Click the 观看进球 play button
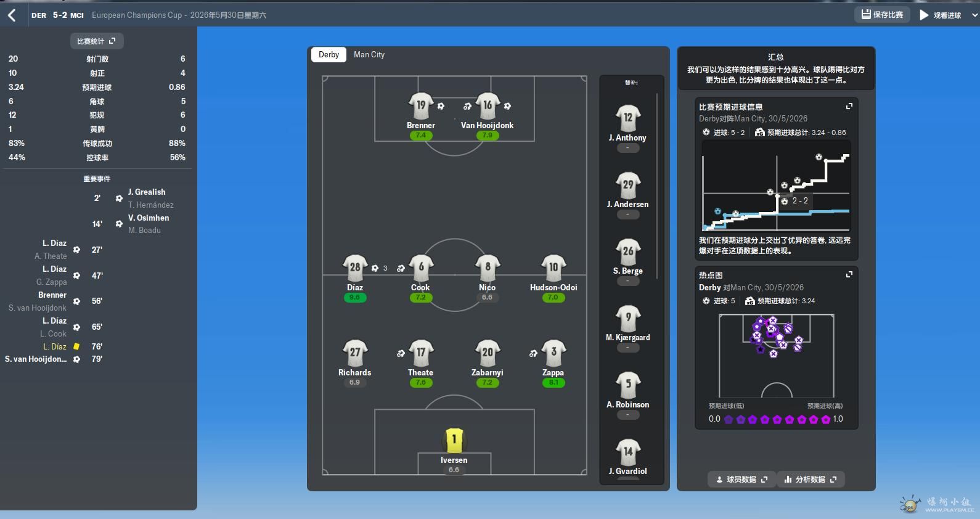This screenshot has width=980, height=519. click(x=940, y=15)
